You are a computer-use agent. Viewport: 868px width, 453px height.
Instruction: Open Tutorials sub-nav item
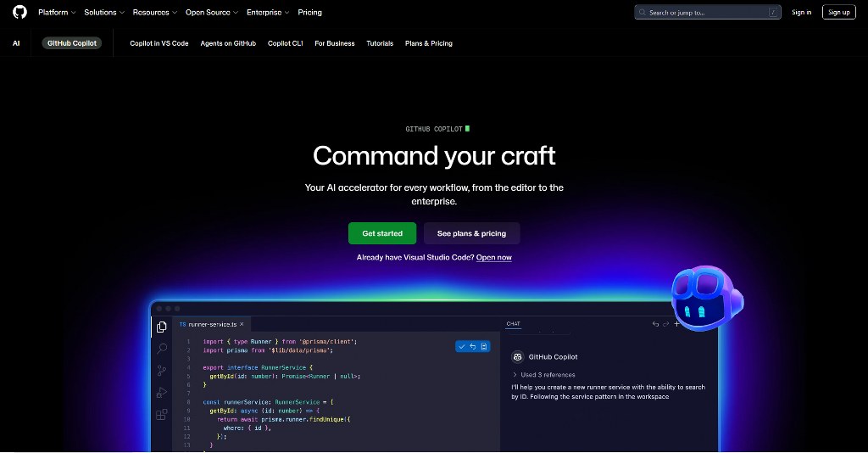(380, 43)
